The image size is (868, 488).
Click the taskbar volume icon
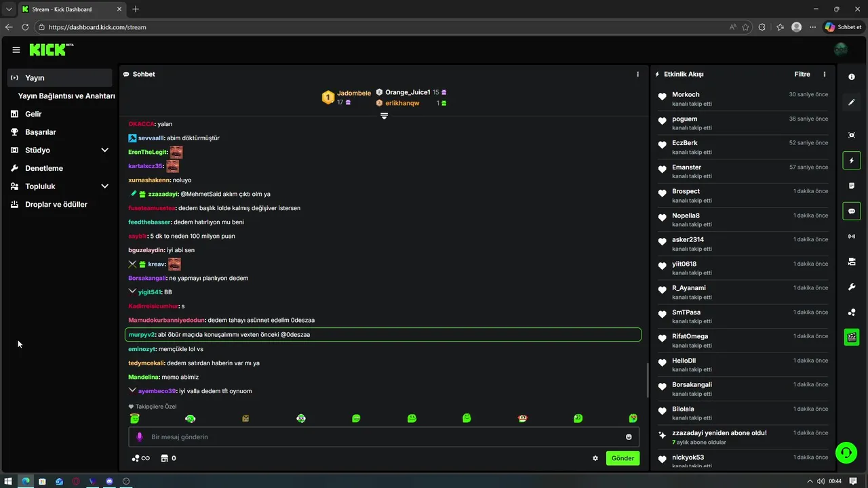pyautogui.click(x=823, y=481)
